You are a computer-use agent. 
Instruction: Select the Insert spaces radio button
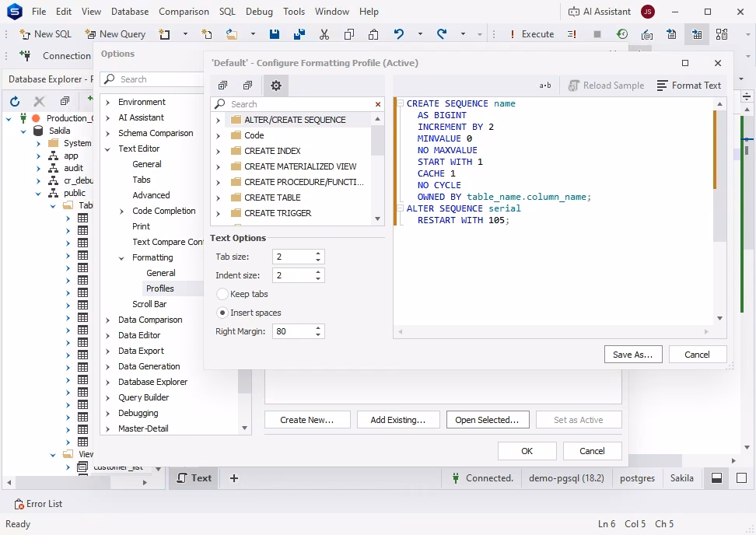click(222, 313)
